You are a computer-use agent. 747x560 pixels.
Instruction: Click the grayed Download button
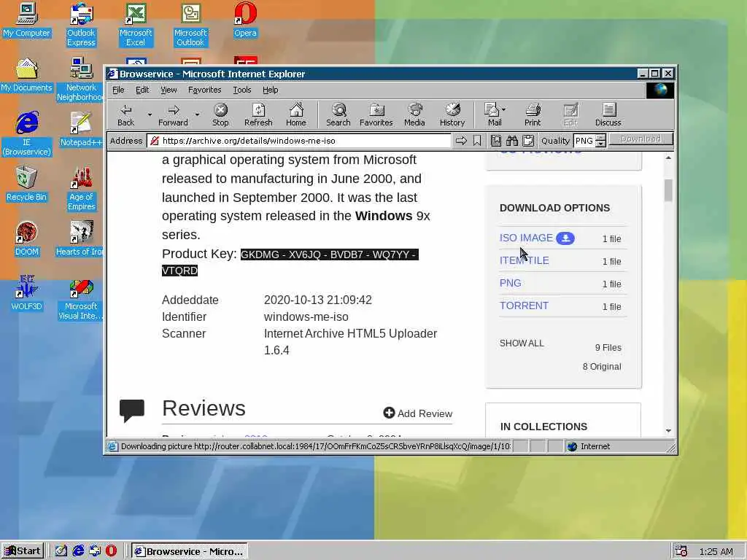[x=640, y=139]
